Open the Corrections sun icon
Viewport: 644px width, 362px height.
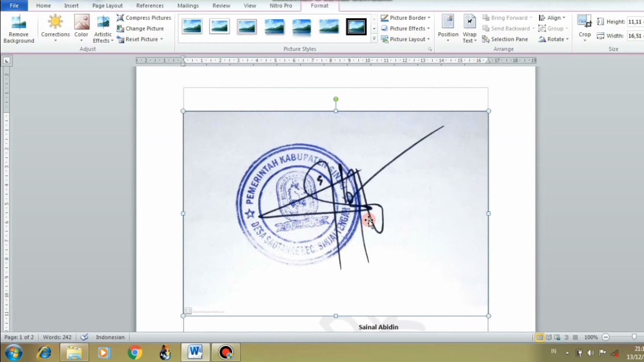(x=55, y=23)
